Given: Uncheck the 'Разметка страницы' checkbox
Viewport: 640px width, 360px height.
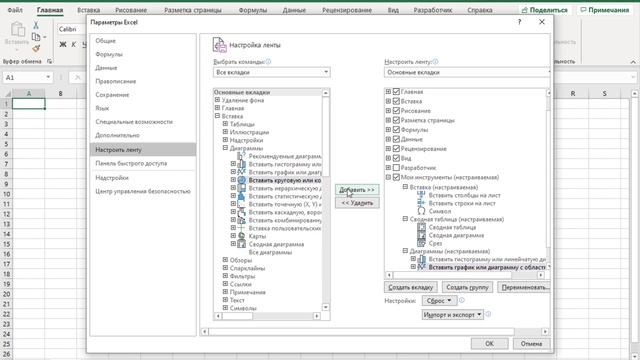Looking at the screenshot, I should point(396,120).
